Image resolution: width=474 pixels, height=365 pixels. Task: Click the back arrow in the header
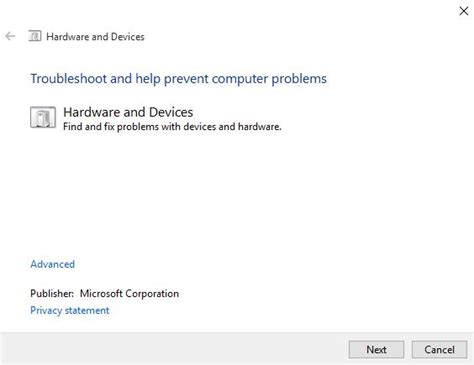tap(10, 36)
